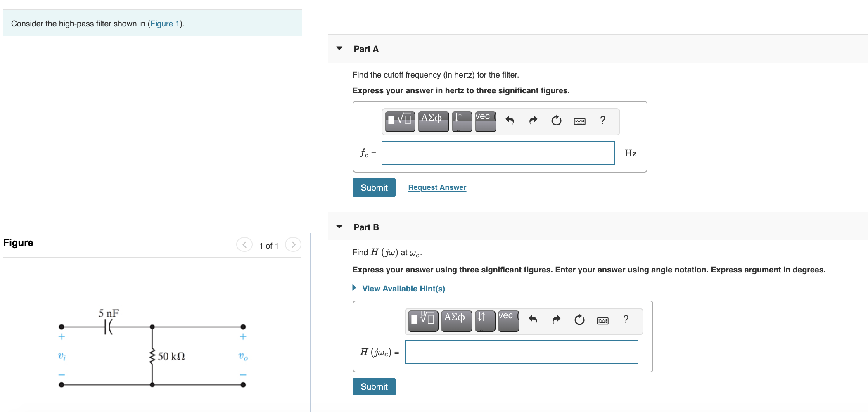Collapse the Part A section
868x412 pixels.
coord(339,48)
